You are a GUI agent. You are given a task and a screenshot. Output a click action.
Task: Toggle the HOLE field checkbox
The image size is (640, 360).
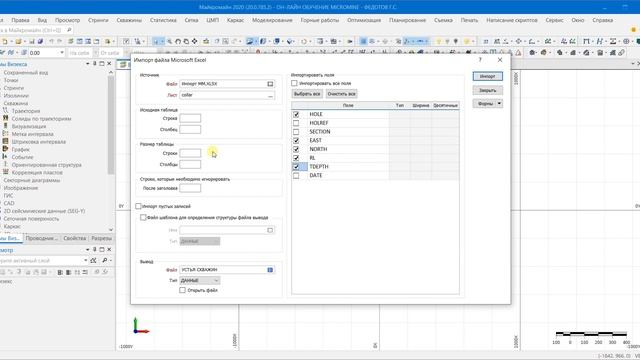(296, 114)
